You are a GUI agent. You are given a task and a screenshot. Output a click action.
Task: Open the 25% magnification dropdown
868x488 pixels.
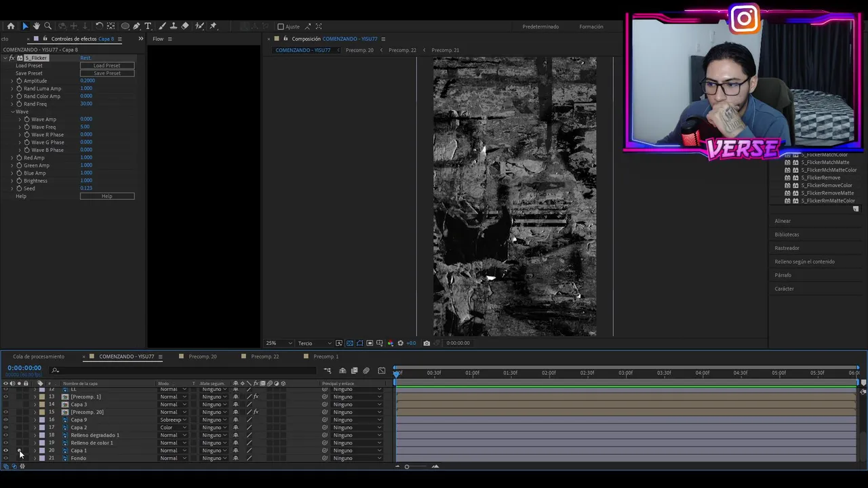[279, 343]
